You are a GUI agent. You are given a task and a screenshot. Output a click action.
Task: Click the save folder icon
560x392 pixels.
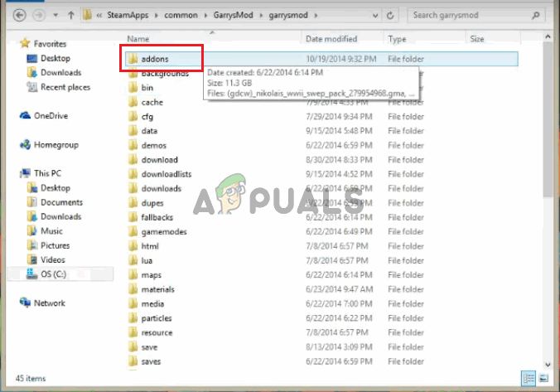pyautogui.click(x=133, y=347)
